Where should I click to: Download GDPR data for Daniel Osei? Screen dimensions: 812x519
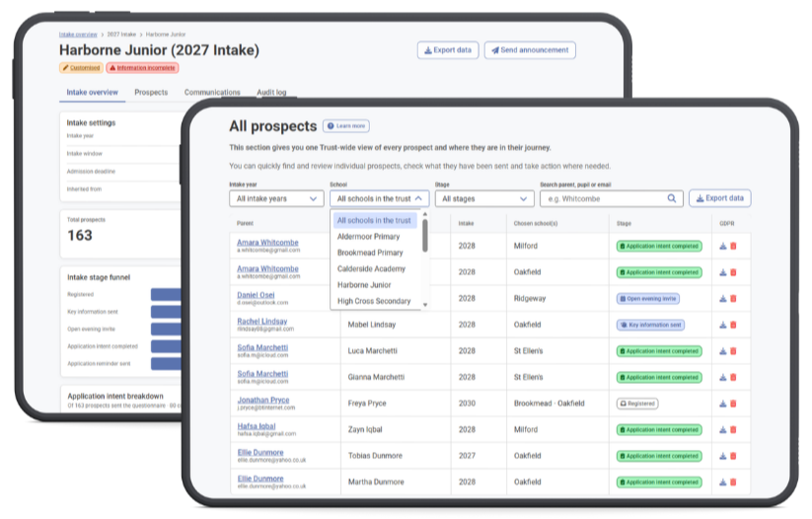(723, 298)
